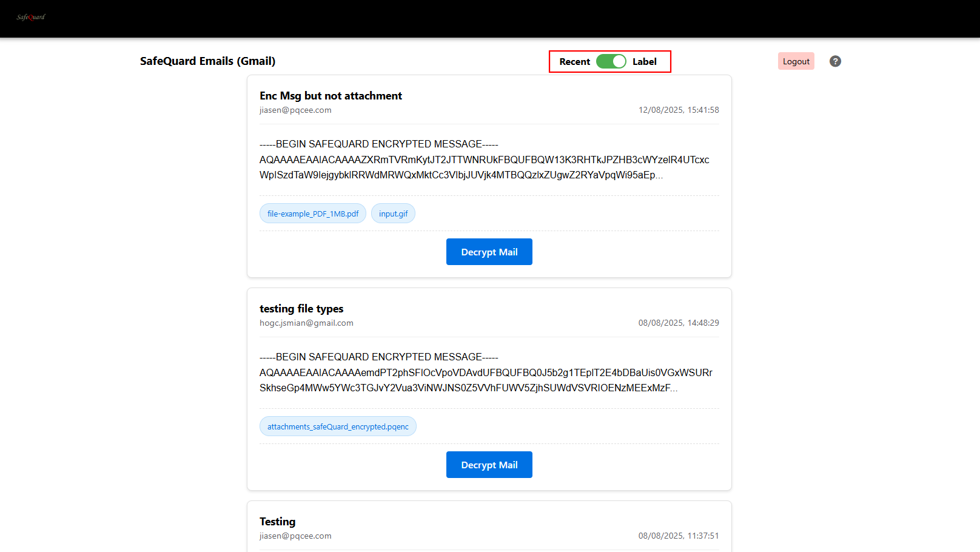
Task: Click the 'SafeQuard Emails (Gmail)' heading
Action: coord(207,61)
